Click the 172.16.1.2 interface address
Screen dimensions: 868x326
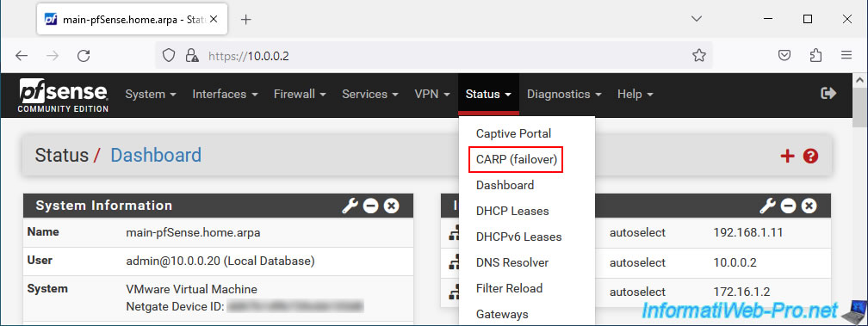[741, 292]
